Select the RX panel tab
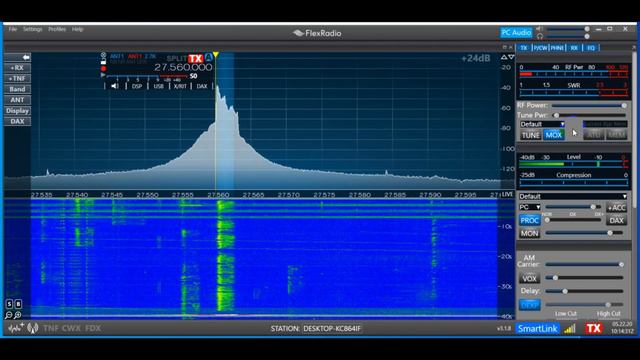 [x=574, y=48]
